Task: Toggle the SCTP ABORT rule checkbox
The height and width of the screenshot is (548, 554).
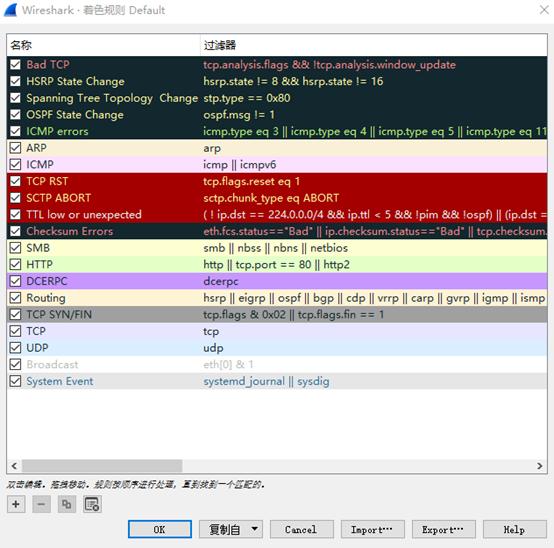Action: (x=15, y=198)
